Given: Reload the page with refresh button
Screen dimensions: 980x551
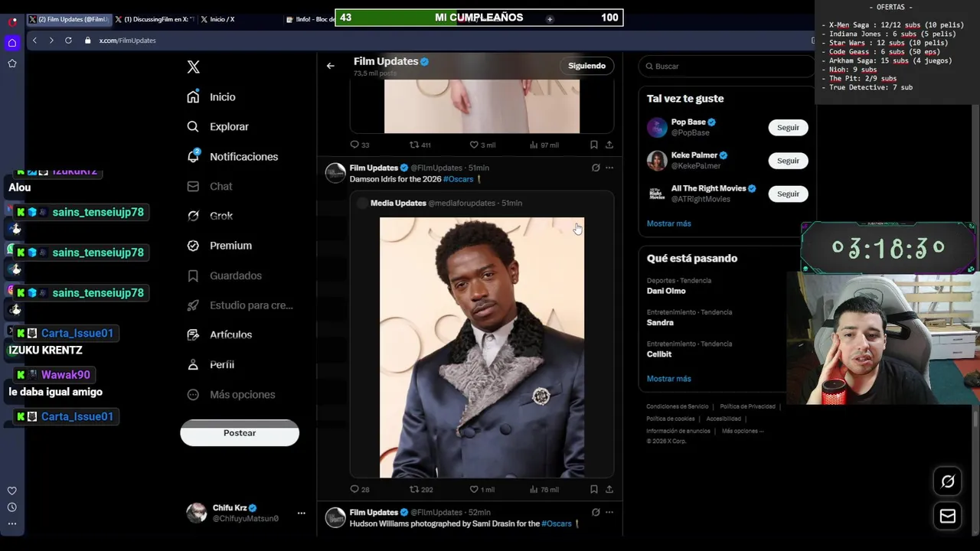Looking at the screenshot, I should [68, 41].
